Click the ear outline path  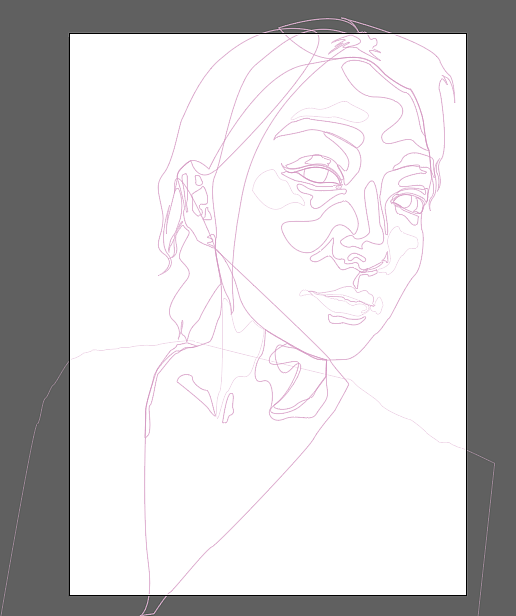tap(194, 204)
